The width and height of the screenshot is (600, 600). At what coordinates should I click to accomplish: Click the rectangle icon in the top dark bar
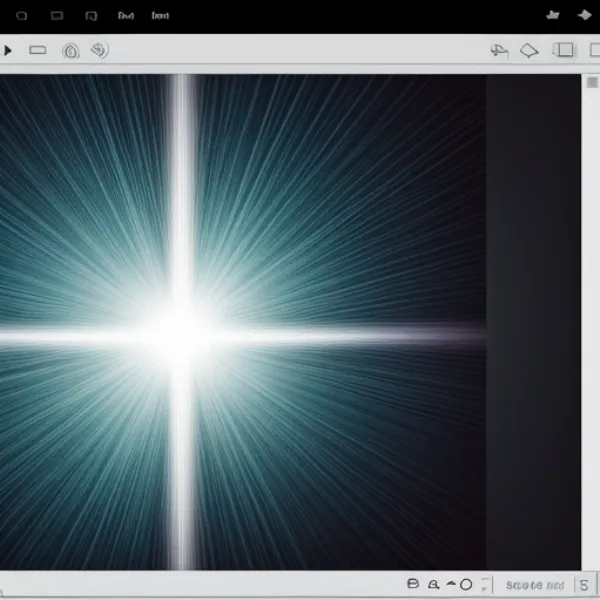pos(57,16)
